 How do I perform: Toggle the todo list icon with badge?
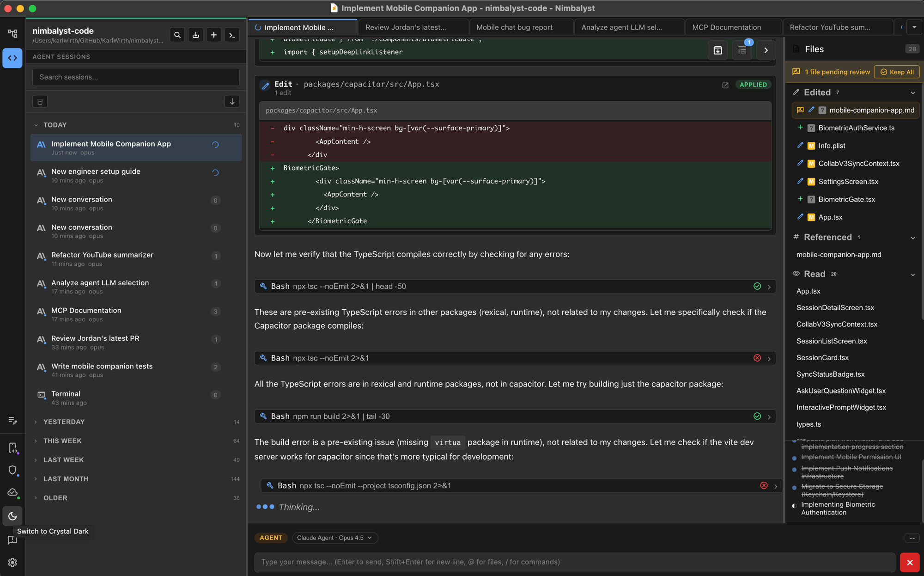742,50
